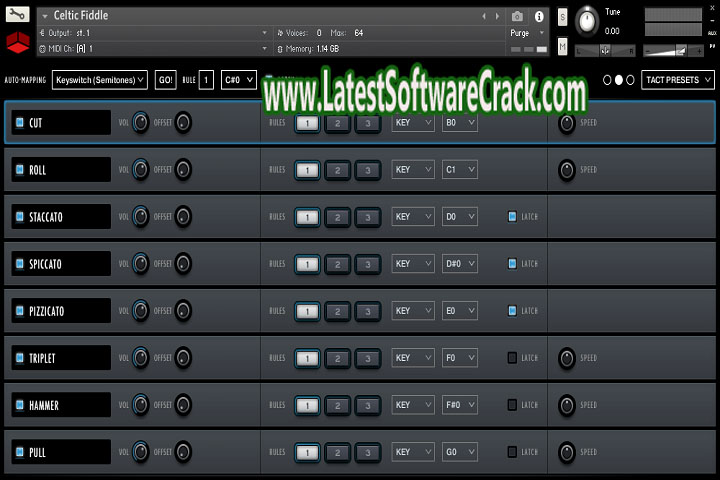
Task: Take a snapshot with the camera icon
Action: [x=517, y=17]
